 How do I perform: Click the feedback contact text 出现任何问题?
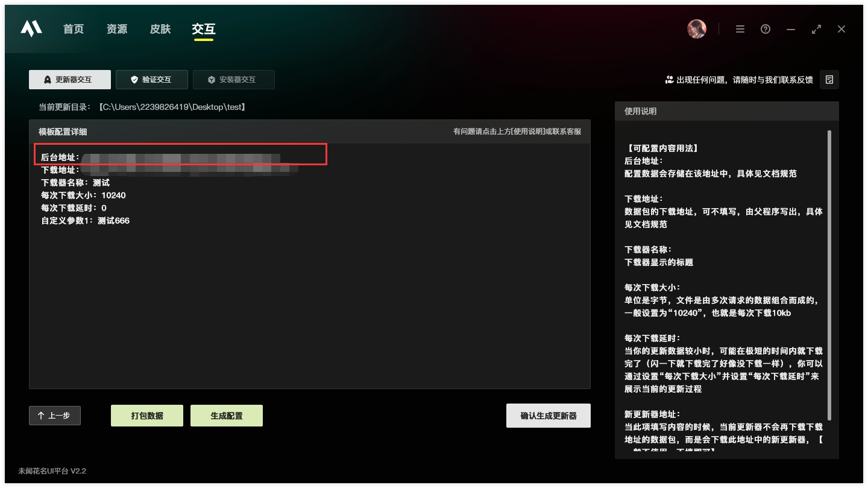[x=739, y=80]
